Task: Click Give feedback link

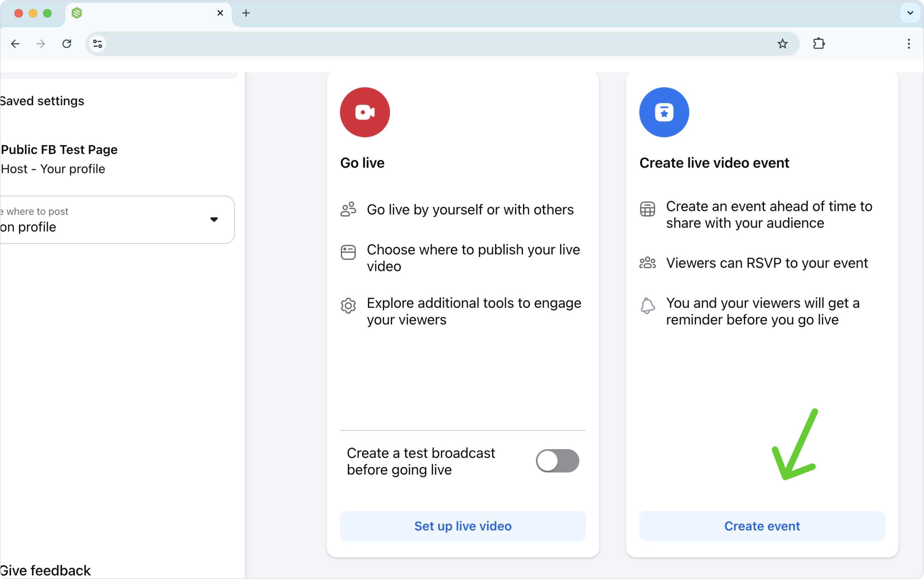Action: coord(45,571)
